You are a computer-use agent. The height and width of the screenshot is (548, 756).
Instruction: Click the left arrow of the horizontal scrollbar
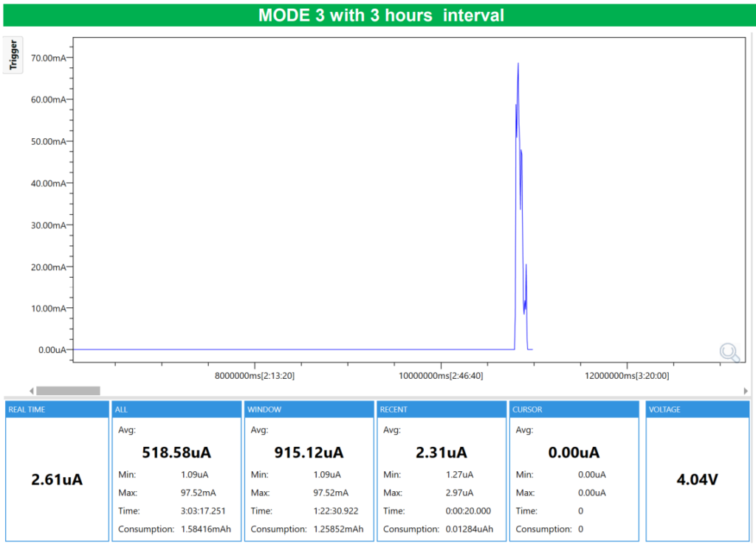click(31, 391)
